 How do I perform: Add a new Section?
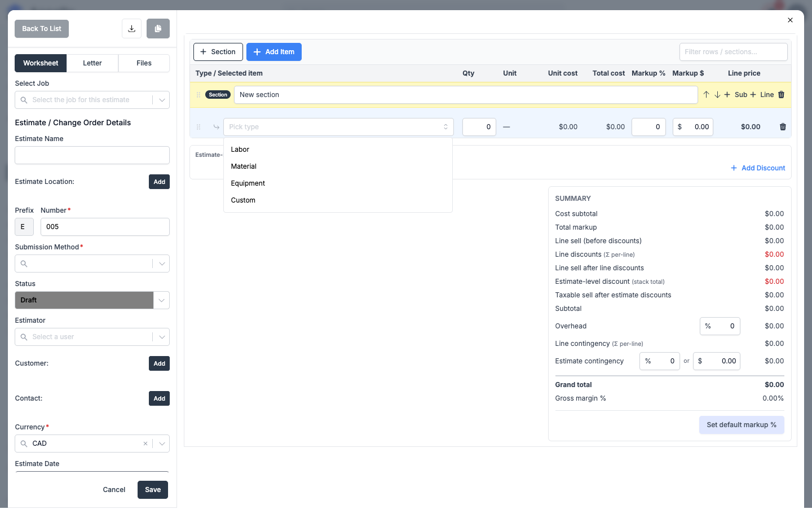click(218, 52)
